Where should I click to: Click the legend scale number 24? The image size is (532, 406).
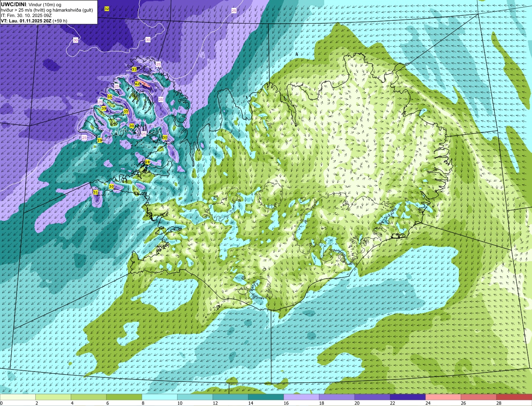[x=428, y=403]
